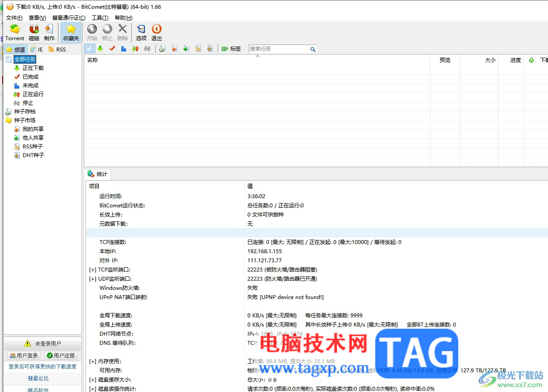Click the 192.168.1.155 local IP value
Viewport: 548px width, 392px height.
[x=264, y=251]
